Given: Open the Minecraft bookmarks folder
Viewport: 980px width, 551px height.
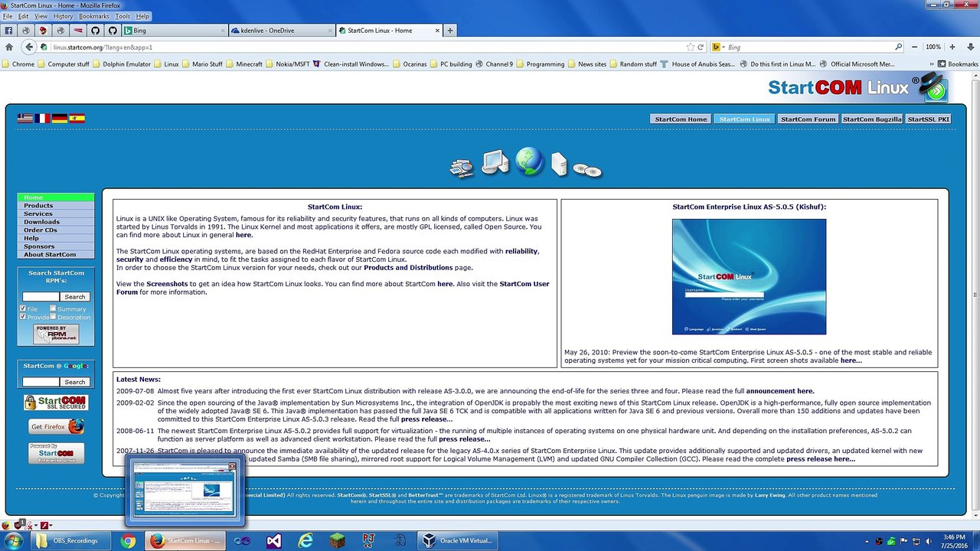Looking at the screenshot, I should pyautogui.click(x=243, y=64).
